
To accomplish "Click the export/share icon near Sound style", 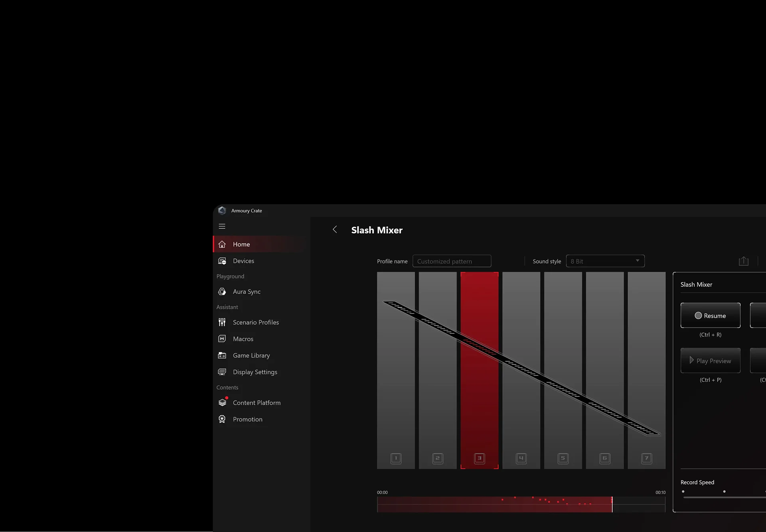I will pyautogui.click(x=743, y=261).
